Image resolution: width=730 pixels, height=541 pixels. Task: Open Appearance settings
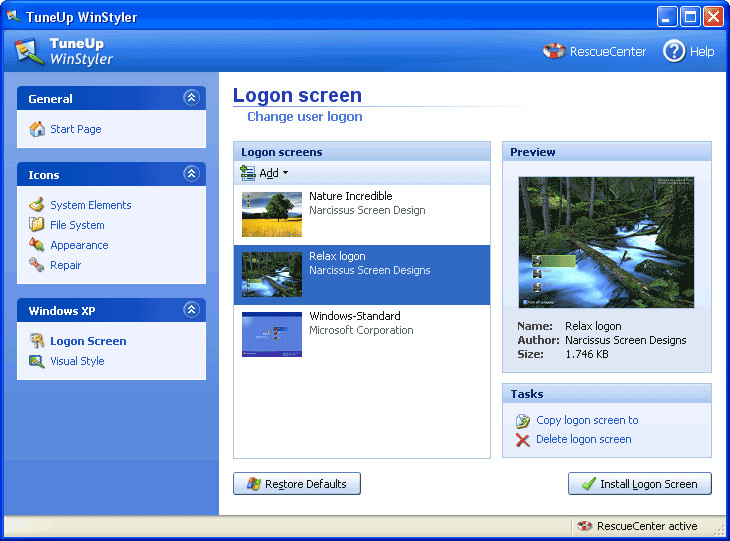pos(79,245)
